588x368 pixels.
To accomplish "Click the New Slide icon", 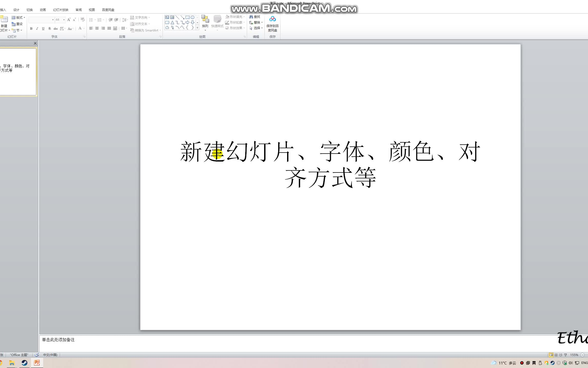I will point(4,19).
